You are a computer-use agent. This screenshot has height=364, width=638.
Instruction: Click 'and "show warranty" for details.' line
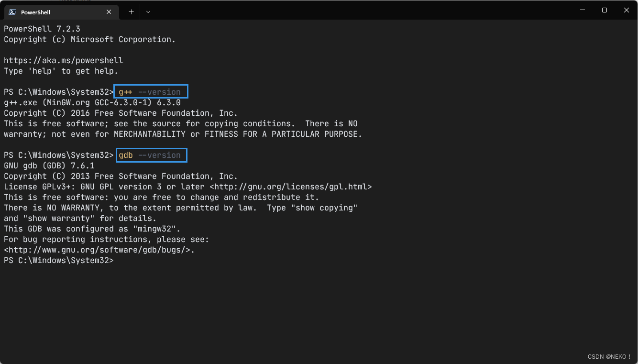tap(80, 219)
